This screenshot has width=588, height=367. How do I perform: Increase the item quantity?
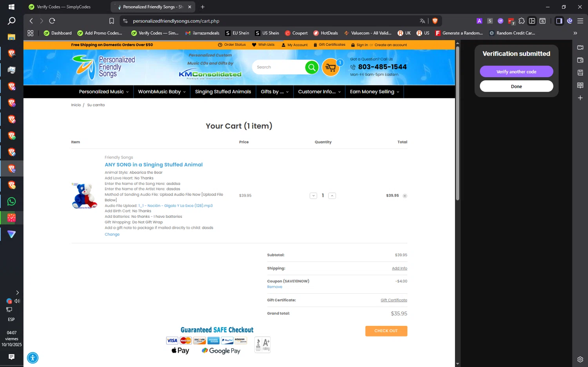pyautogui.click(x=332, y=196)
